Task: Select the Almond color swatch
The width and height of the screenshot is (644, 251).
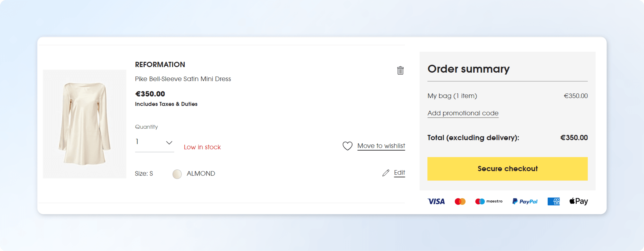Action: point(177,174)
